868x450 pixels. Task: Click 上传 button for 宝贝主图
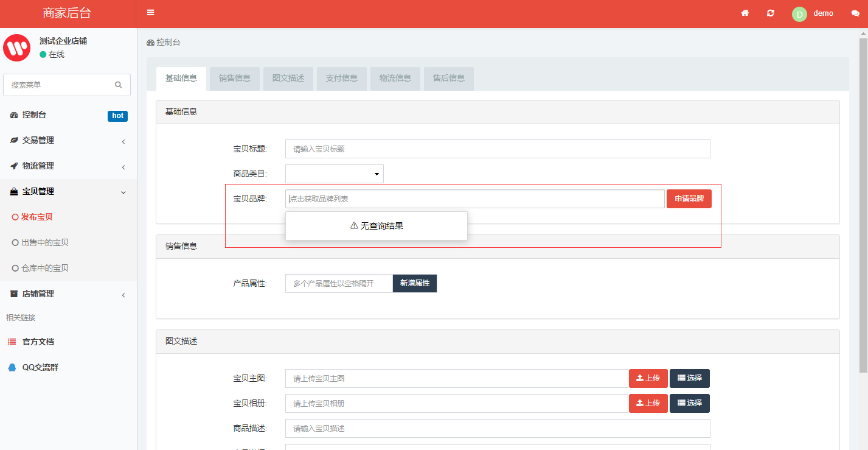pyautogui.click(x=648, y=378)
